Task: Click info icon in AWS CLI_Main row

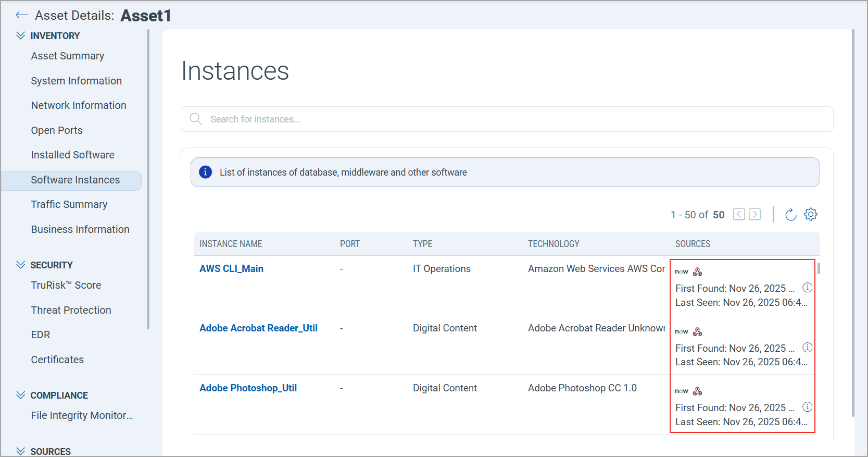Action: click(x=807, y=288)
